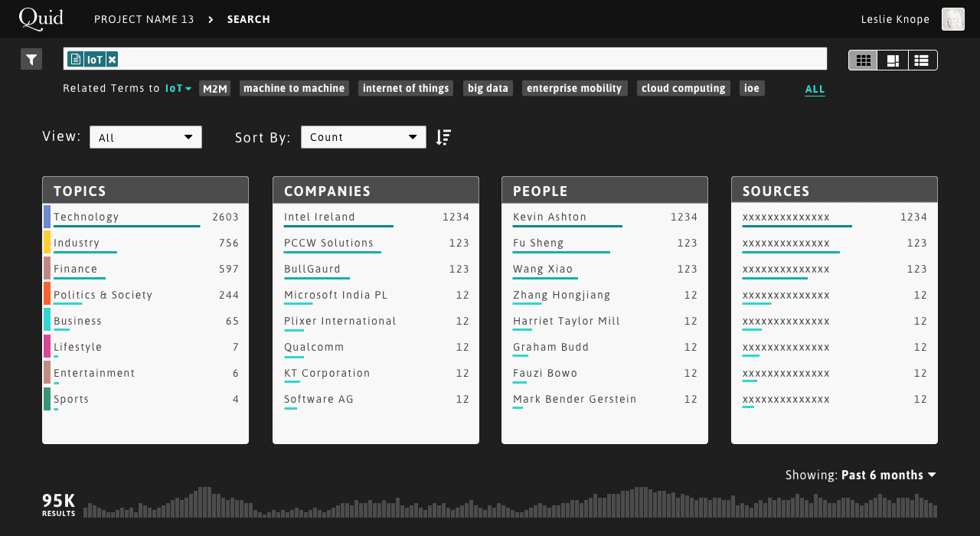Click the Business cyan color swatch

pyautogui.click(x=47, y=321)
